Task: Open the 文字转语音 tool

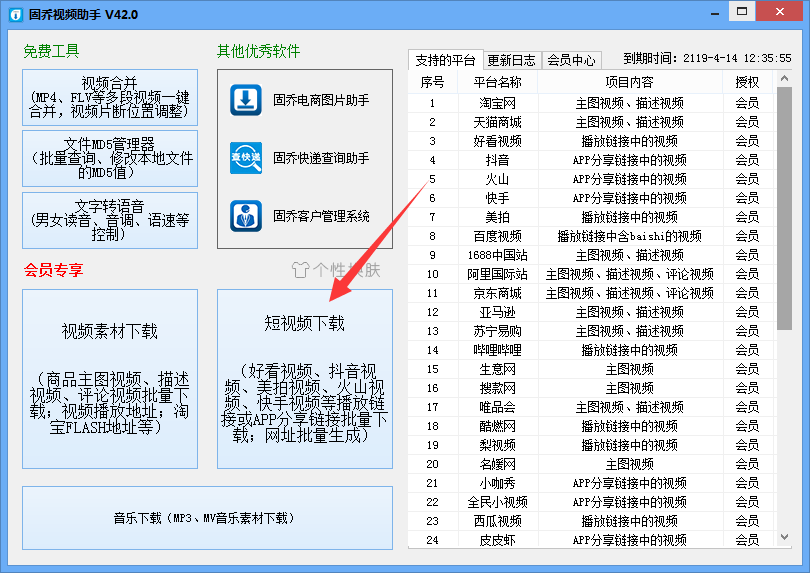Action: 110,220
